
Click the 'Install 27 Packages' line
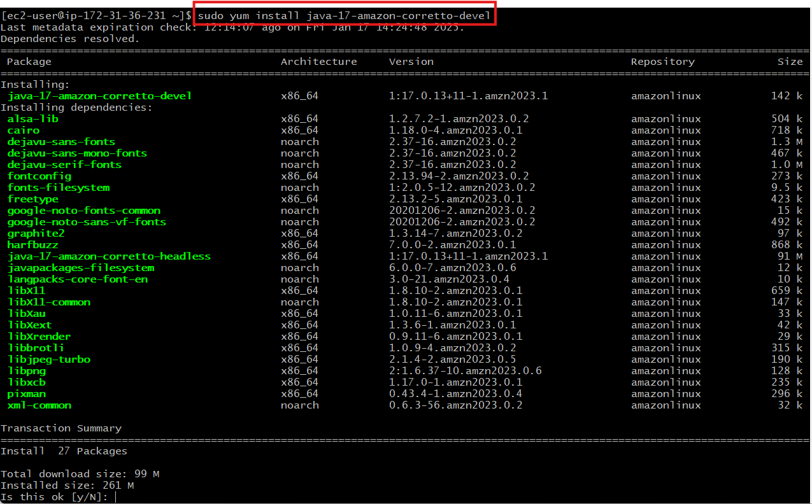point(64,451)
